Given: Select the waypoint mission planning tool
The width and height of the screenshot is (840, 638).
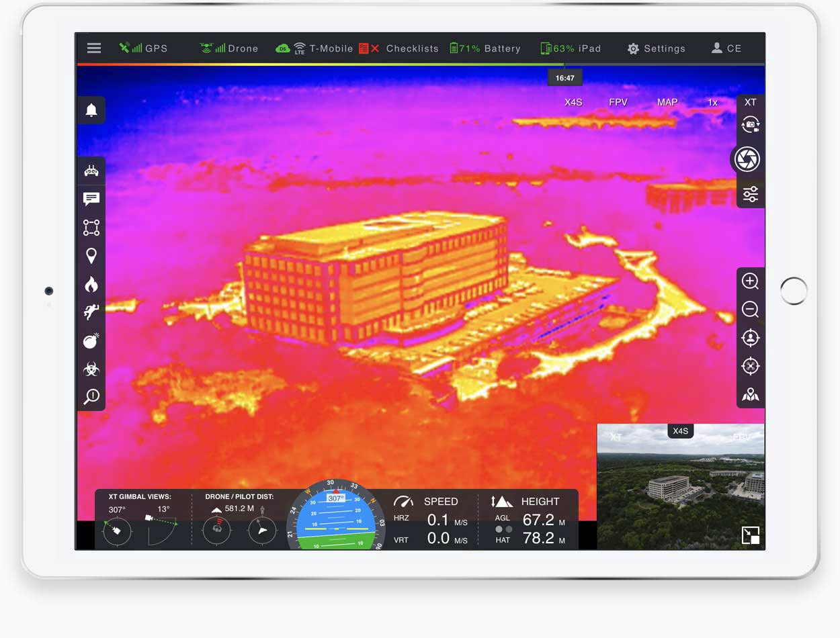Looking at the screenshot, I should [x=91, y=227].
